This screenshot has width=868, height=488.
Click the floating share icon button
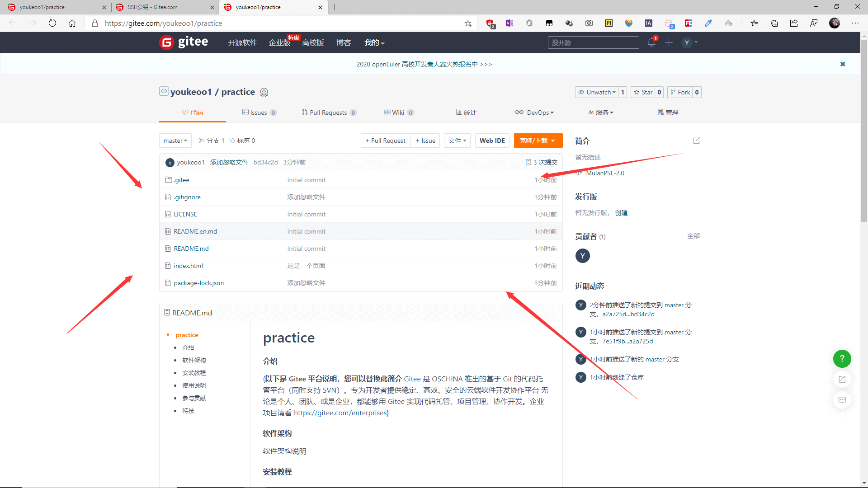(842, 380)
